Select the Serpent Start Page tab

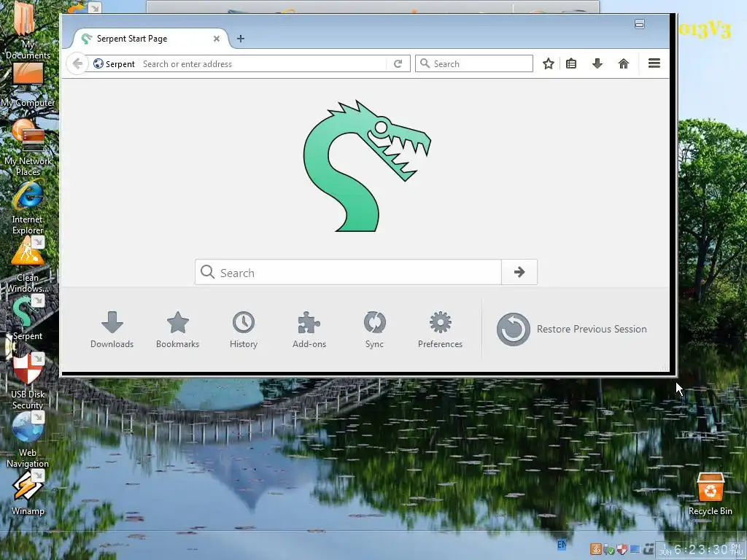[150, 39]
